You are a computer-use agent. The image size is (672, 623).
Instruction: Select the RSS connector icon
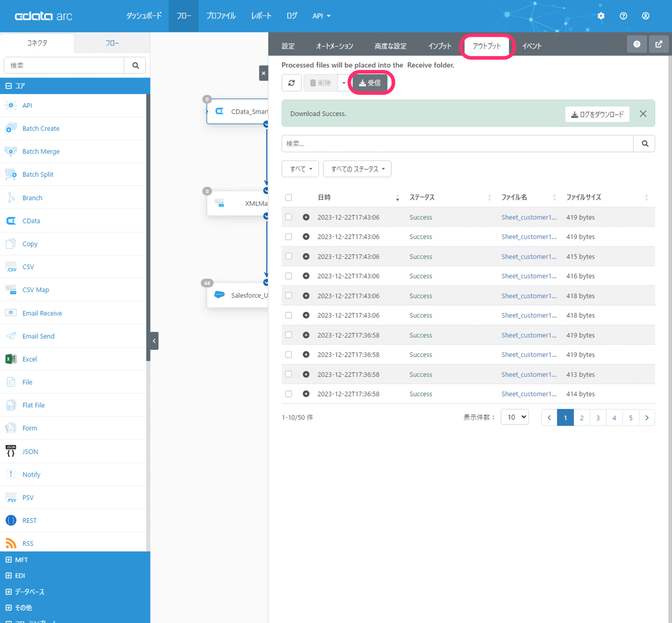point(11,543)
